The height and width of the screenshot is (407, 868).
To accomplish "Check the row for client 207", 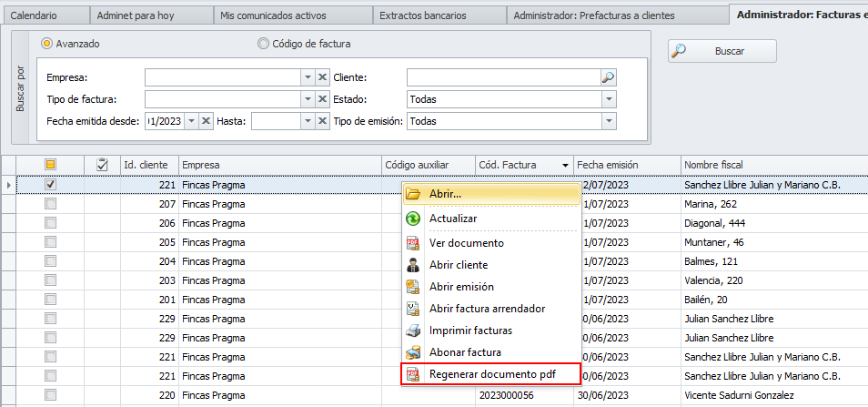I will (50, 204).
